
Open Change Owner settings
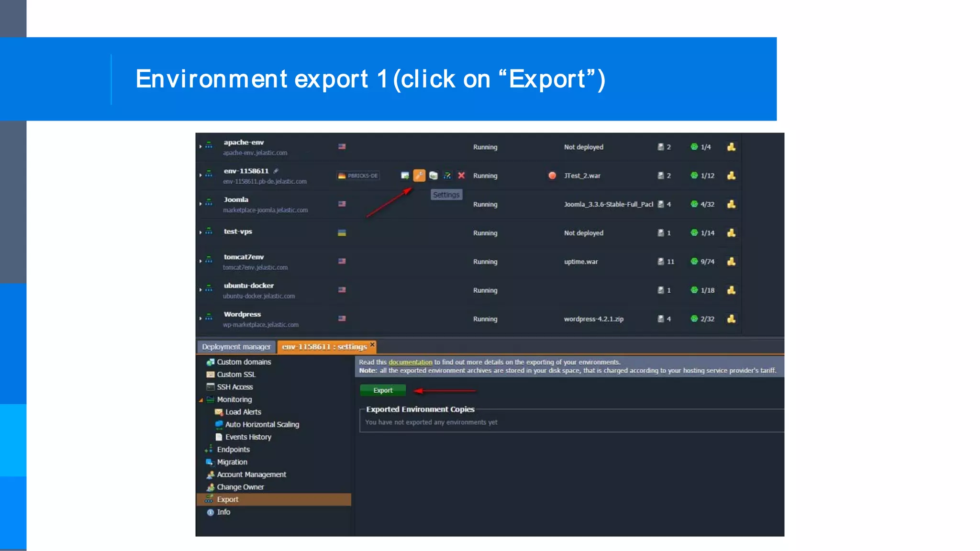tap(240, 487)
